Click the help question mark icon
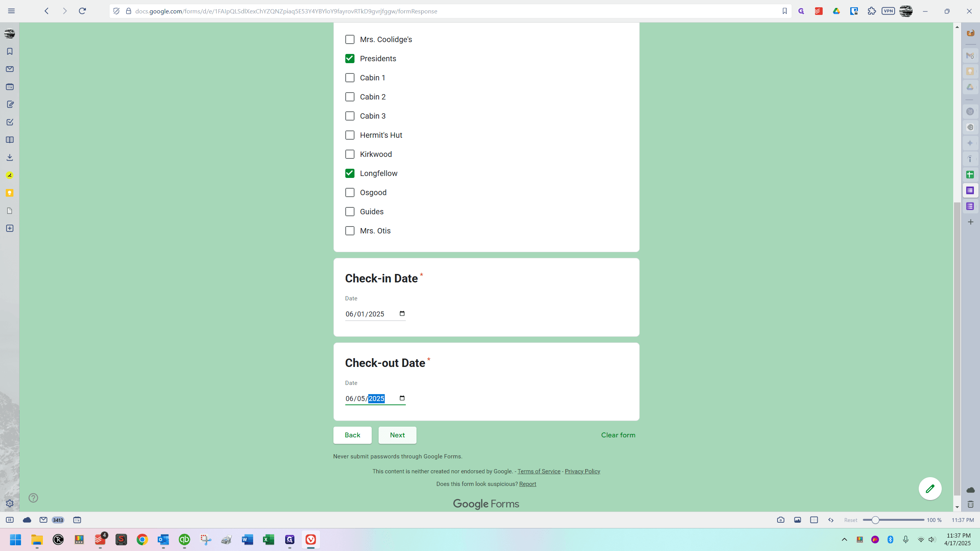This screenshot has height=551, width=980. (x=33, y=498)
